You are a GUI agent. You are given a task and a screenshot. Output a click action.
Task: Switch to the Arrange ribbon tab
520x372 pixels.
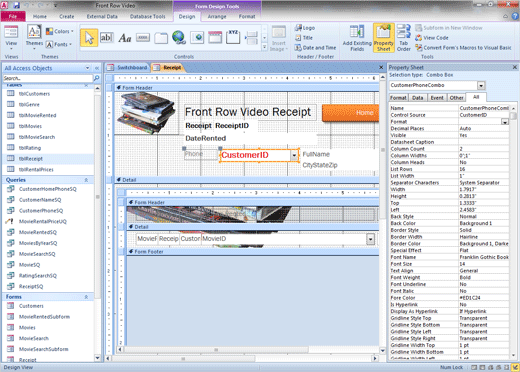tap(217, 16)
